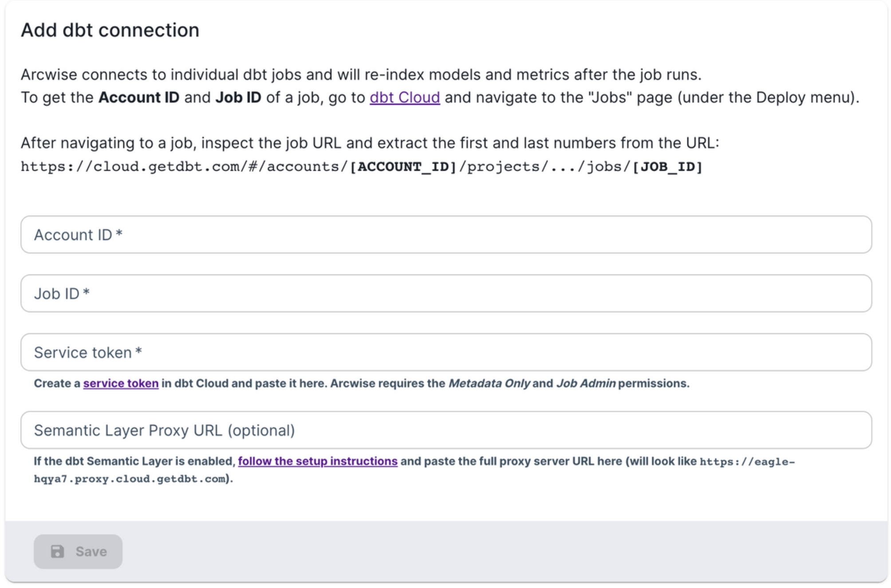891x588 pixels.
Task: Click the [ACCOUNT_ID] placeholder in the URL
Action: pos(403,167)
